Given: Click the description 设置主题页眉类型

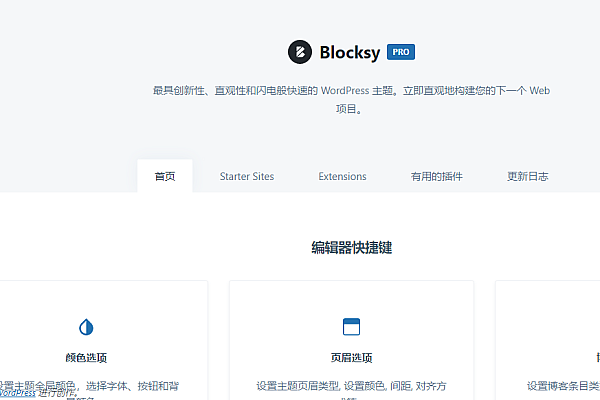Looking at the screenshot, I should point(351,391).
